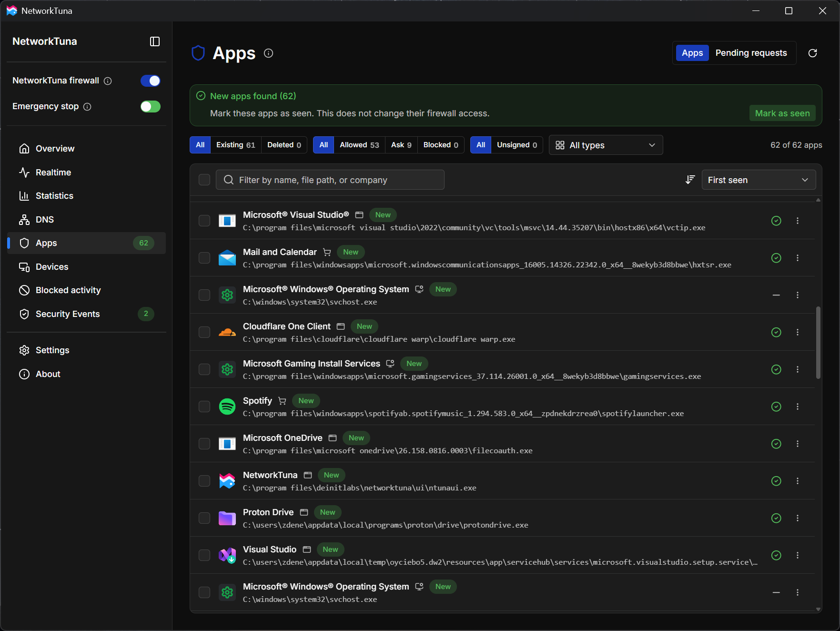The image size is (840, 631).
Task: Click the filter by name search field
Action: [x=330, y=180]
